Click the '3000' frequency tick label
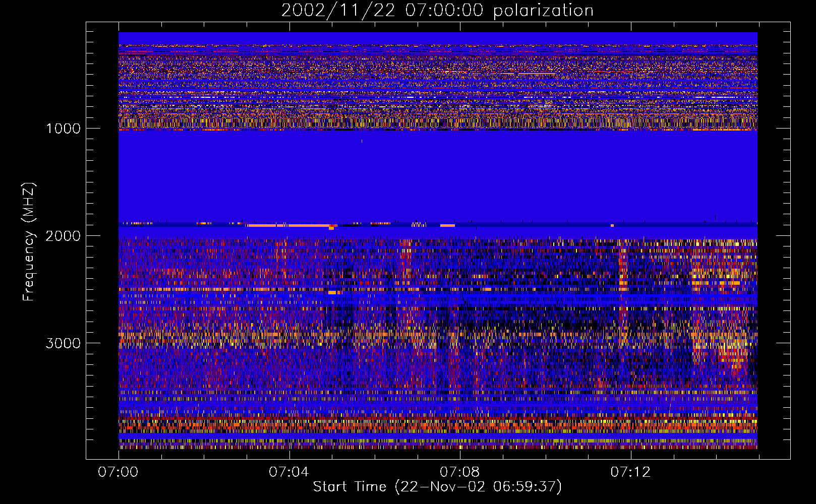Screen dimensions: 816x504 point(63,343)
